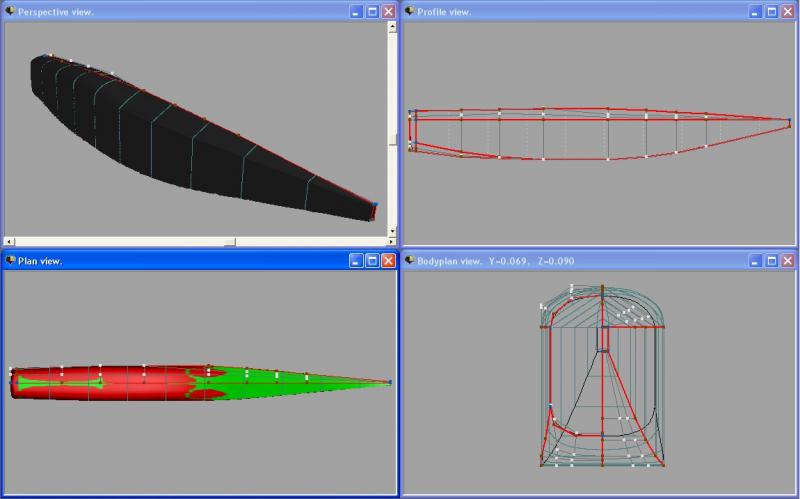This screenshot has width=800, height=499.
Task: Click the Perspective horizontal scrollbar thumb
Action: pyautogui.click(x=229, y=242)
